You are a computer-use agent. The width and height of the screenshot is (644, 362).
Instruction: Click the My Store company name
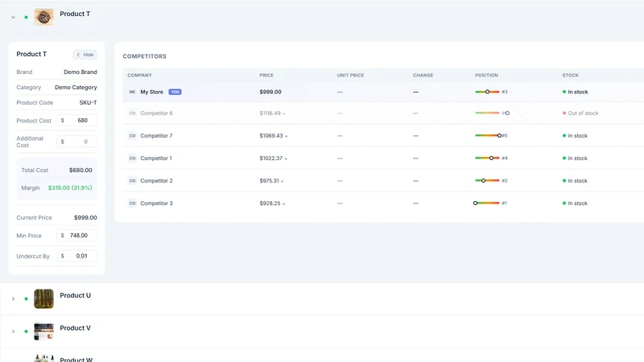tap(152, 92)
